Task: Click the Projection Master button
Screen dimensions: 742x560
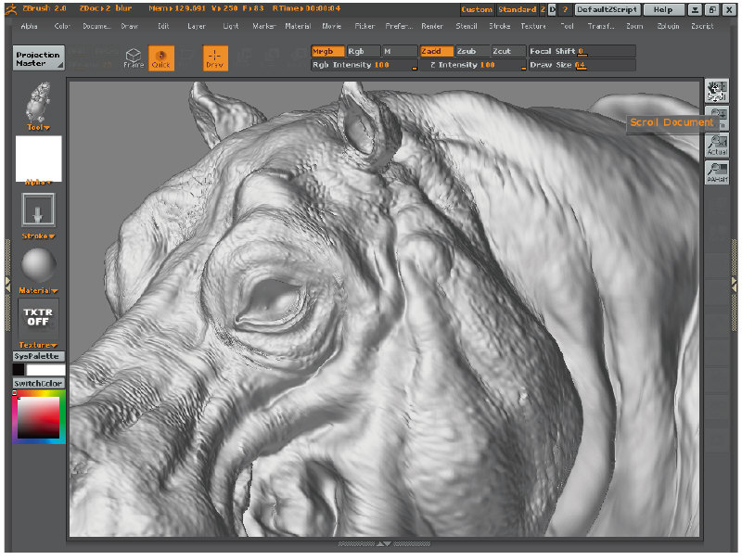Action: (39, 58)
